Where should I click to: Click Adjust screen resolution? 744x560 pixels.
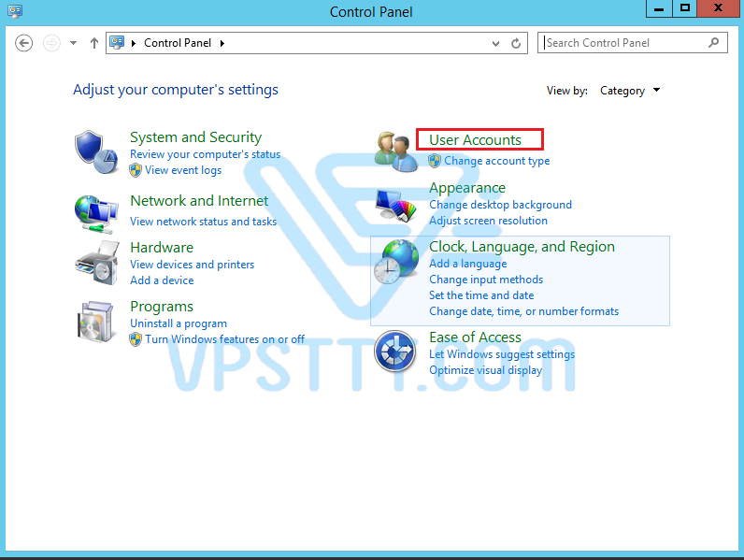[x=488, y=221]
